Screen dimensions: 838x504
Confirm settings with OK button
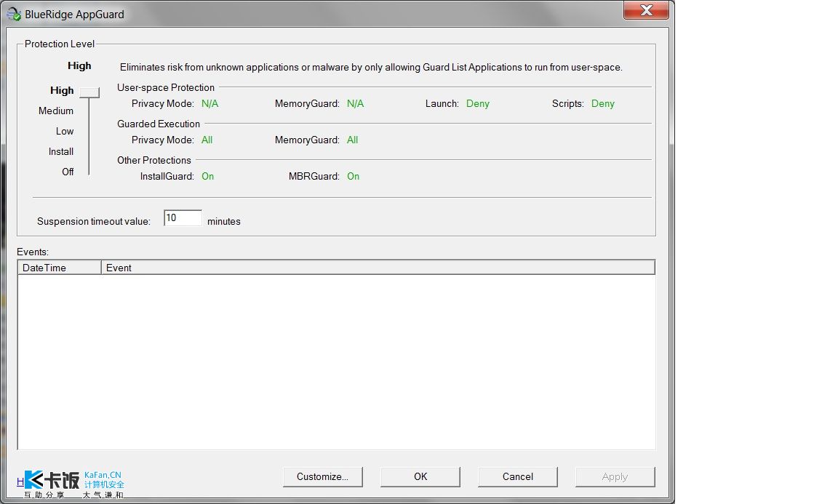[420, 477]
